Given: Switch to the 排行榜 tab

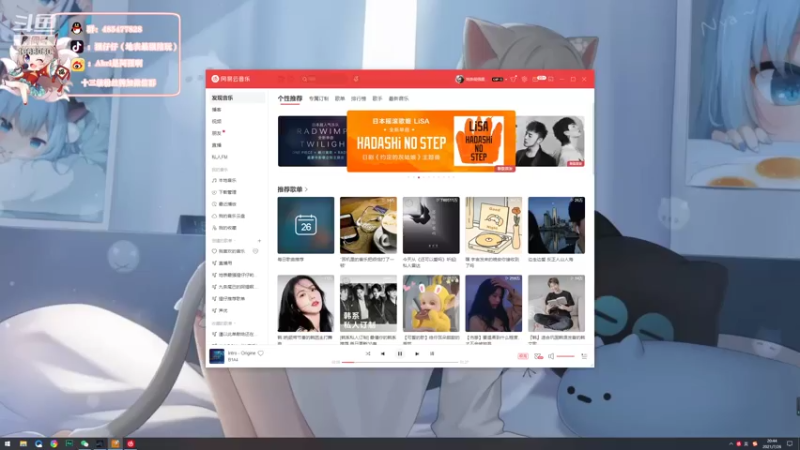Looking at the screenshot, I should pos(358,98).
